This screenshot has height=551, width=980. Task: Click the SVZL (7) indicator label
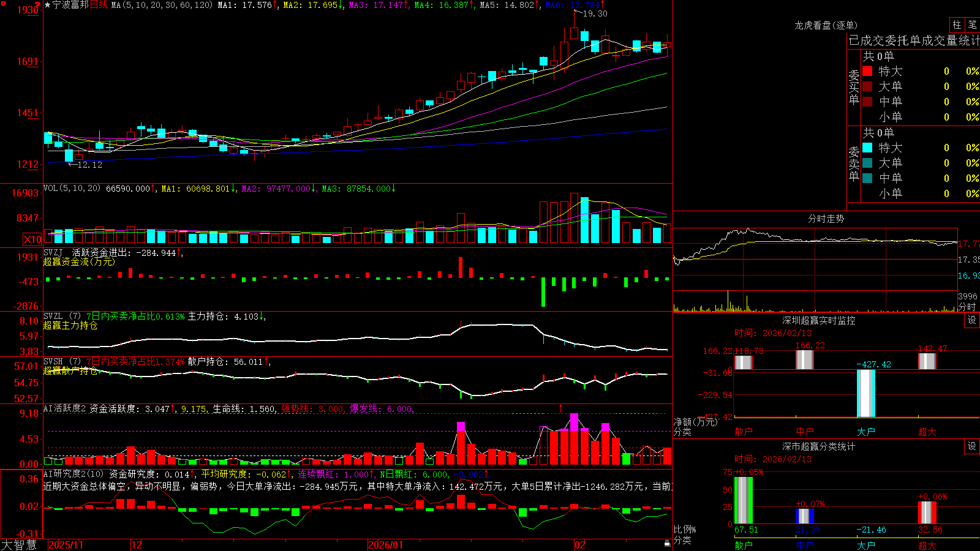62,317
